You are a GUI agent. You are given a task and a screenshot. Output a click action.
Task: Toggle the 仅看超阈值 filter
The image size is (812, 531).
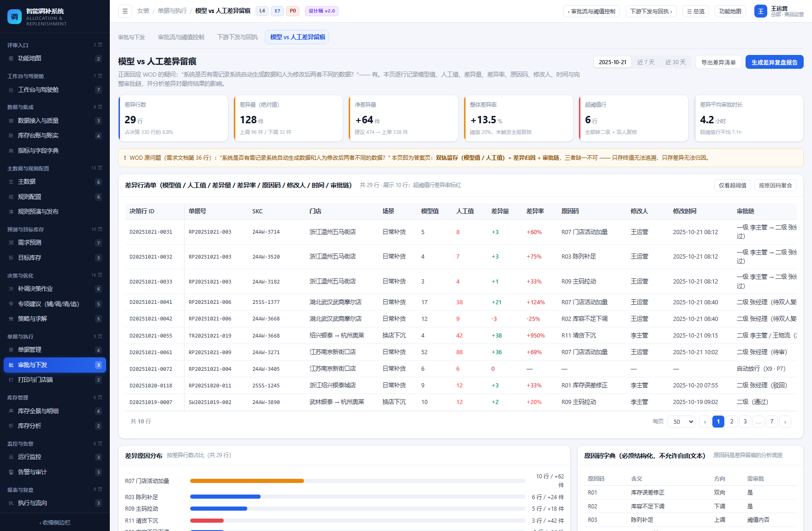(x=733, y=185)
